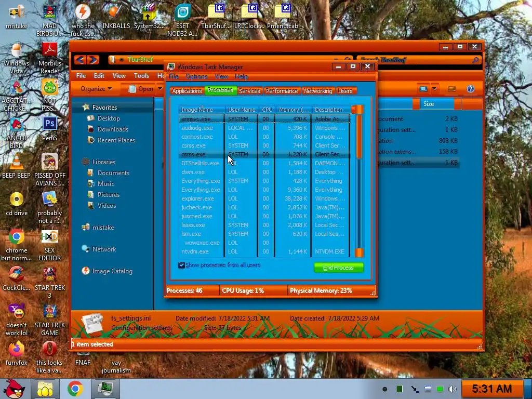Toggle 'Show processes from all users' checkbox
The image size is (532, 399).
tap(181, 265)
